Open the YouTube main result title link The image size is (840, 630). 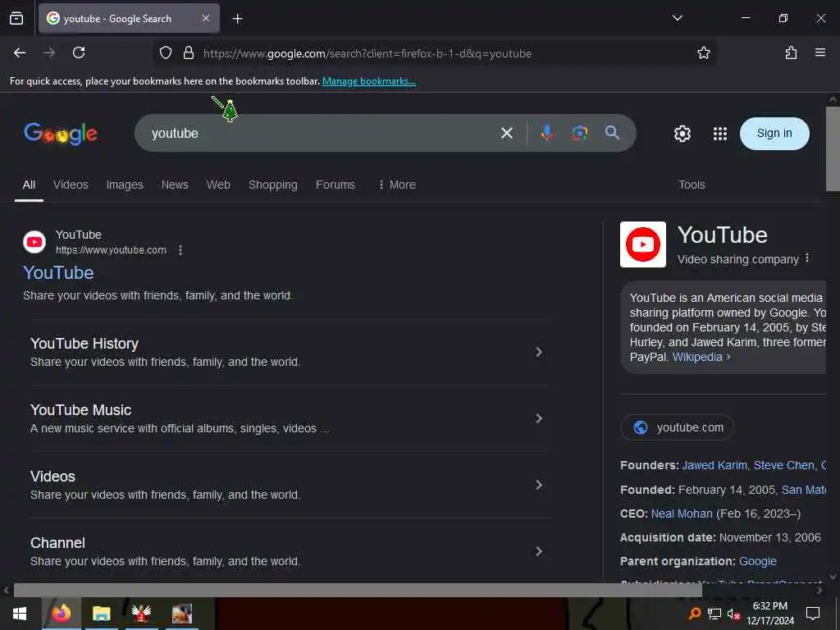pos(58,272)
